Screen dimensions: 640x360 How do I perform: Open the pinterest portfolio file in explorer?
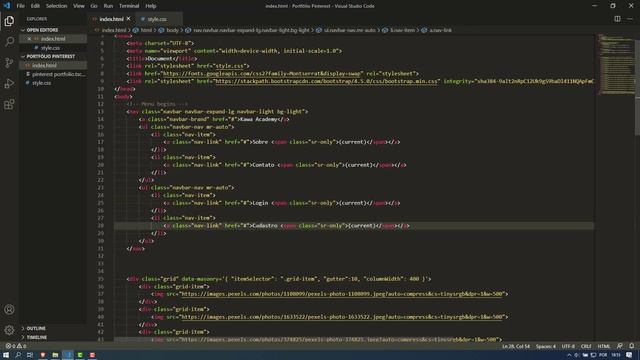[x=58, y=74]
